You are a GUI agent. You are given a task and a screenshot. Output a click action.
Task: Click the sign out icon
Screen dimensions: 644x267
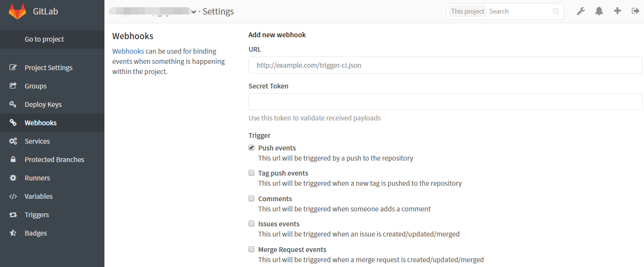[x=635, y=11]
